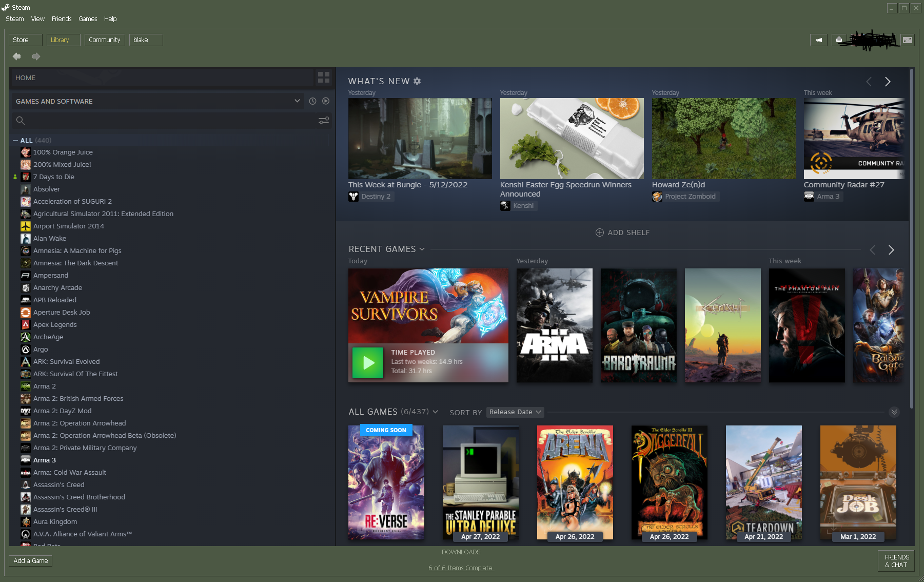924x582 pixels.
Task: Click the Add Shelf plus icon
Action: coord(599,232)
